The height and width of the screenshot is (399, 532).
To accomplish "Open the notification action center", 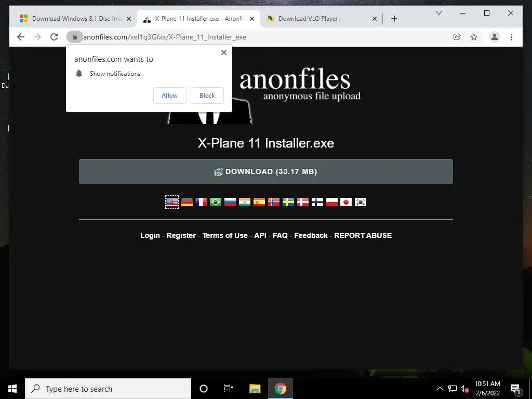I will 515,389.
